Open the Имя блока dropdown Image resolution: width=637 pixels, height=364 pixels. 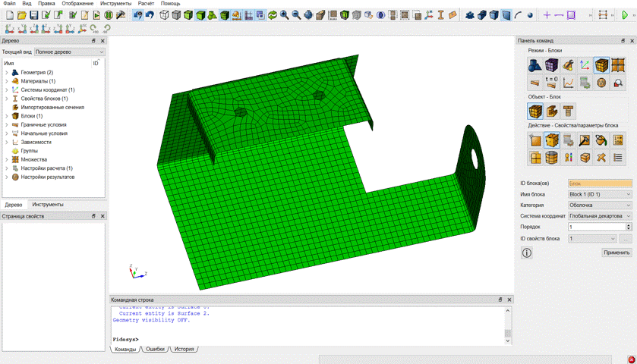pos(600,194)
